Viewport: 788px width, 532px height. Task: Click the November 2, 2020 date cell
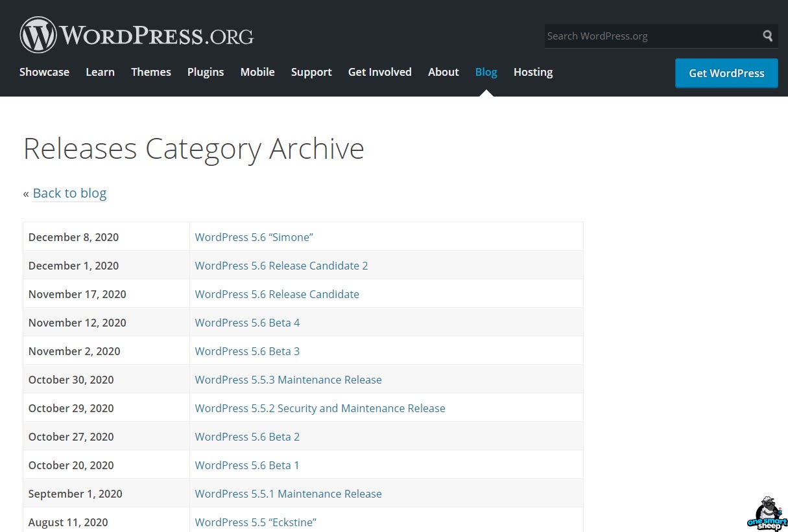[x=106, y=351]
